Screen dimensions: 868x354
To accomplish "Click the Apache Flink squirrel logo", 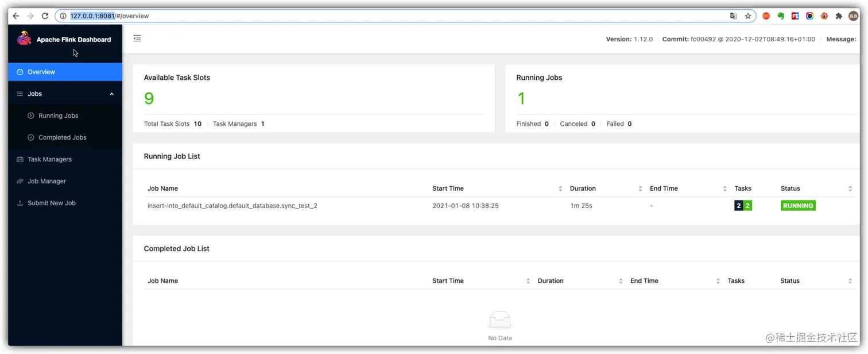I will click(24, 39).
